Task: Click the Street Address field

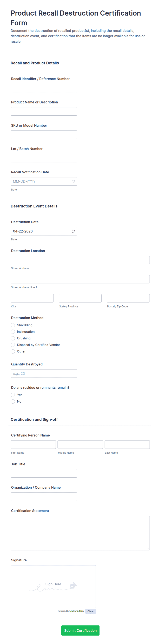Action: pos(80,260)
